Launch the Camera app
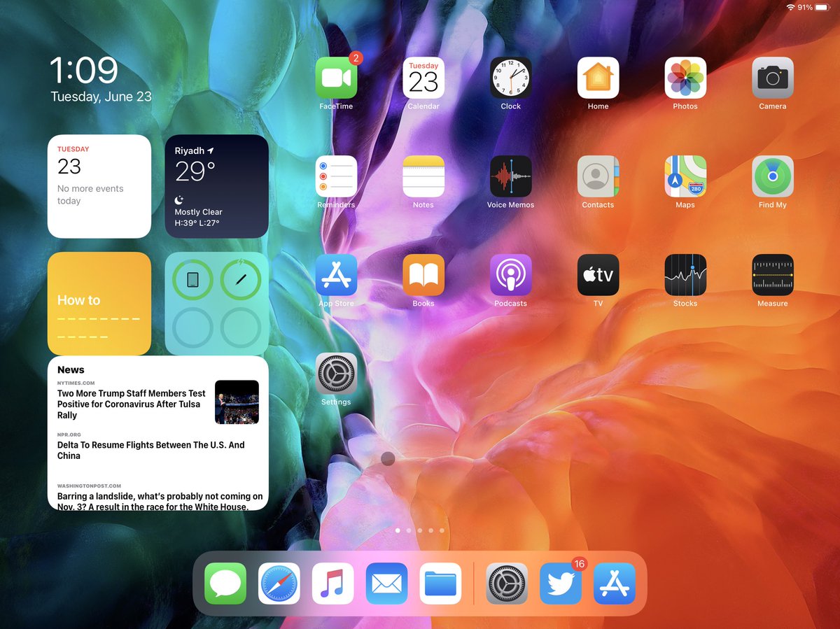This screenshot has height=629, width=840. point(773,78)
